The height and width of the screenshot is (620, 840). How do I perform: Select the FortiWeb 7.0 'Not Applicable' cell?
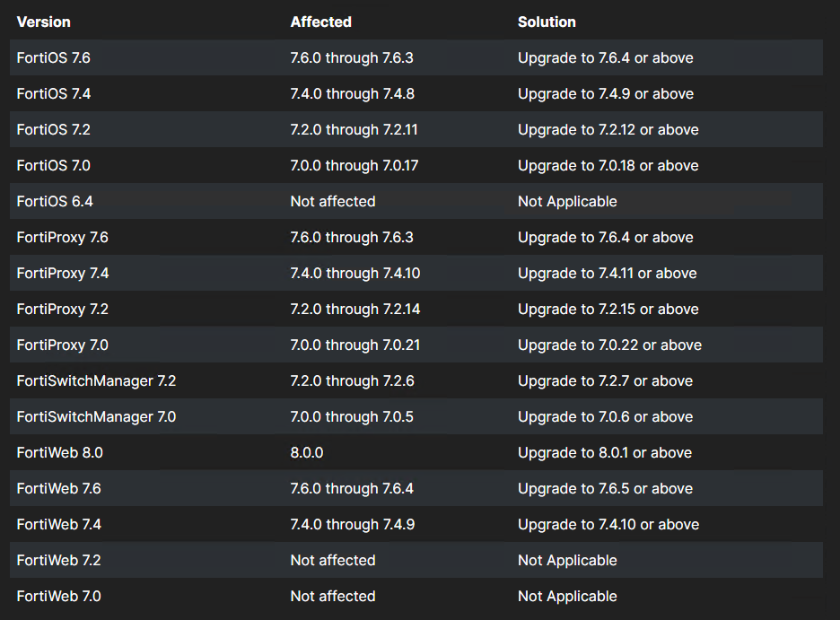[x=567, y=596]
